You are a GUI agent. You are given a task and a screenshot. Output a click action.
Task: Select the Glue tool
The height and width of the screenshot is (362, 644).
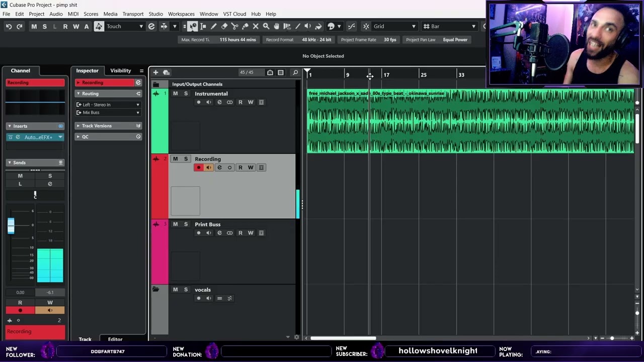pos(245,26)
